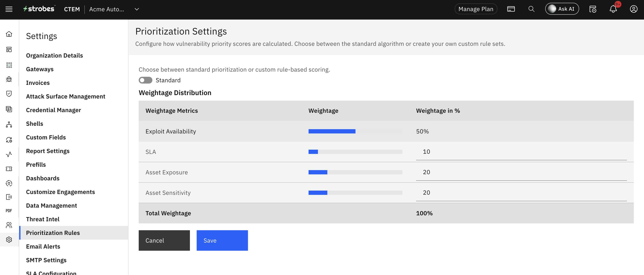The width and height of the screenshot is (644, 275).
Task: Click the search magnifier icon
Action: [x=531, y=9]
